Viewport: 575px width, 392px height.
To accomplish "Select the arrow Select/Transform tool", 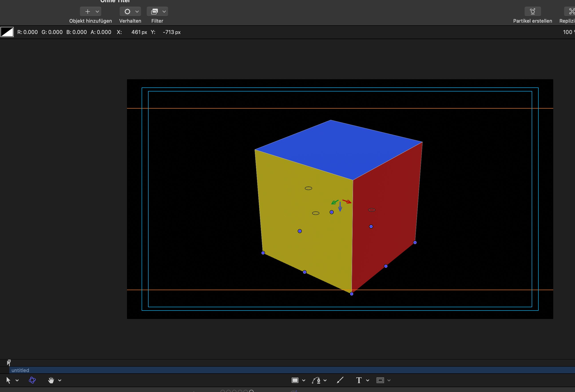I will (x=8, y=380).
